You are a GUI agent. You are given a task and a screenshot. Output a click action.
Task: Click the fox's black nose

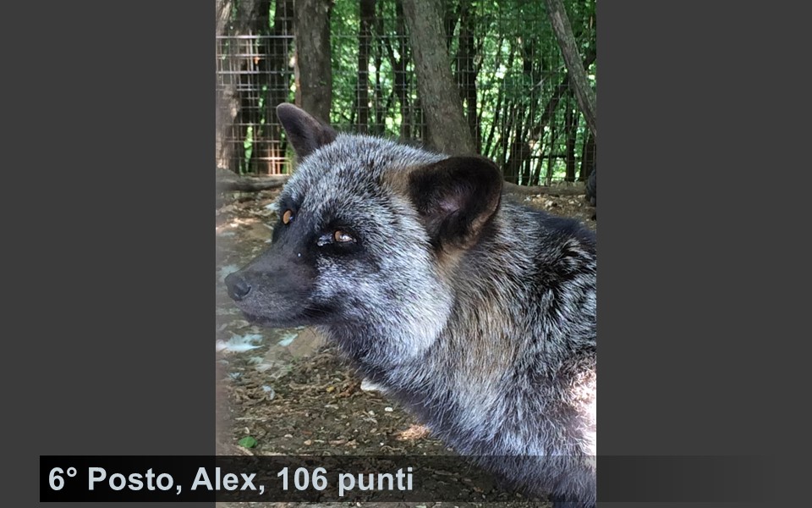238,287
